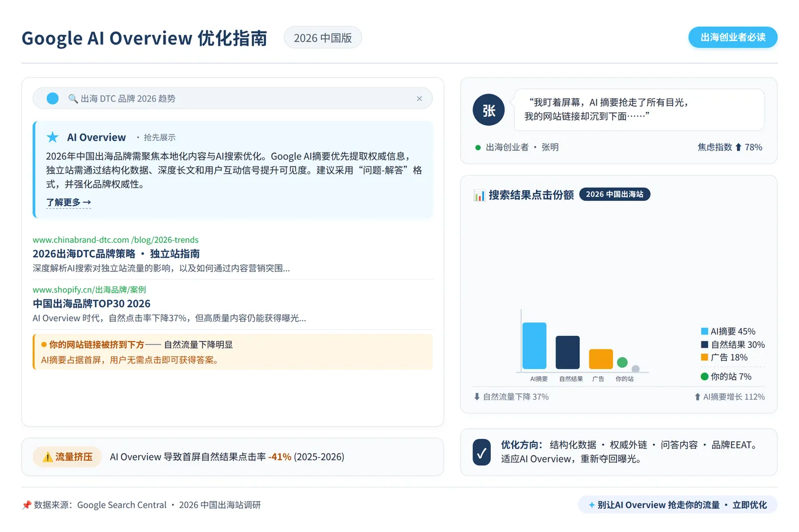Click the sparkle icon in the bottom CTA
This screenshot has width=799, height=532.
592,505
